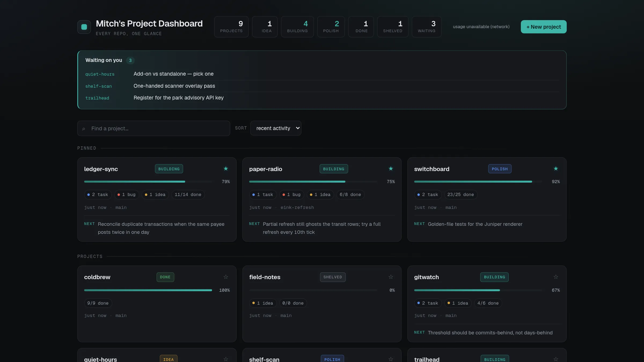Click the '9/9 done' chip on coldbrew
The height and width of the screenshot is (362, 644).
(x=98, y=303)
